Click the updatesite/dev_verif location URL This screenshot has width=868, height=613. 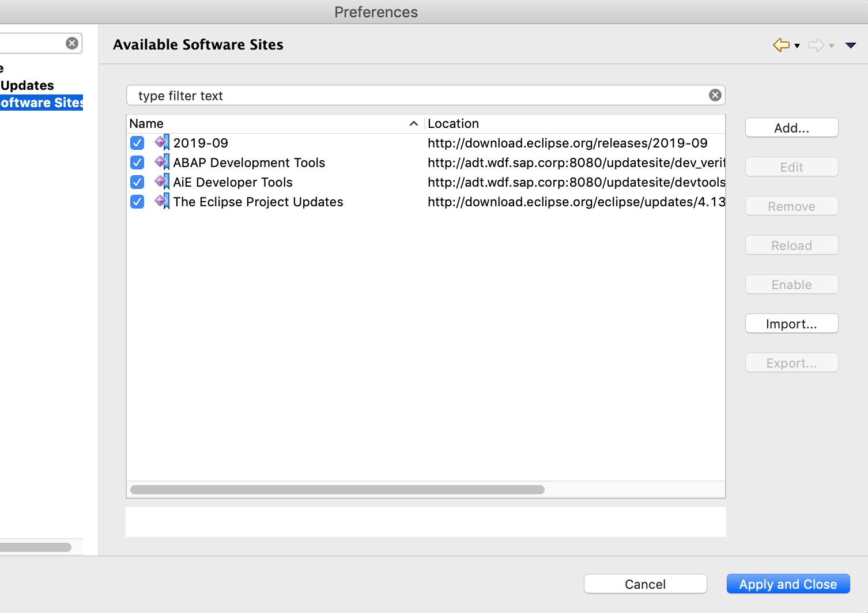click(x=576, y=162)
